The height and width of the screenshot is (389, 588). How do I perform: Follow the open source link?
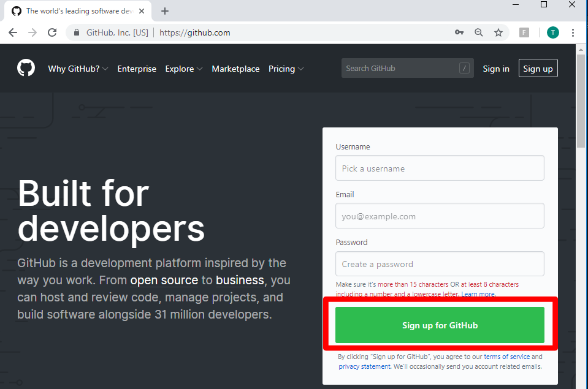coord(164,281)
